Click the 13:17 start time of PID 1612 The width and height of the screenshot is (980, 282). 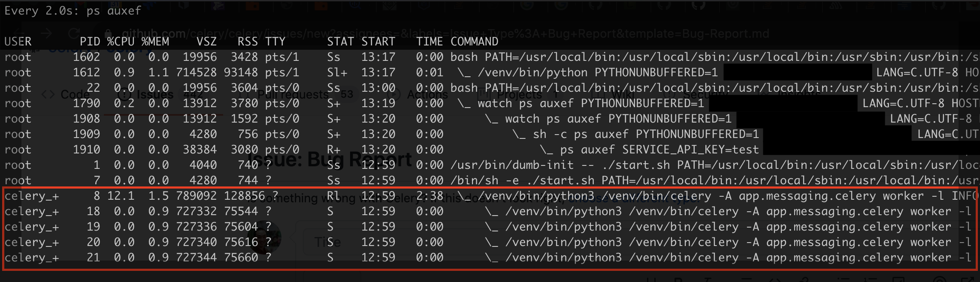click(378, 72)
